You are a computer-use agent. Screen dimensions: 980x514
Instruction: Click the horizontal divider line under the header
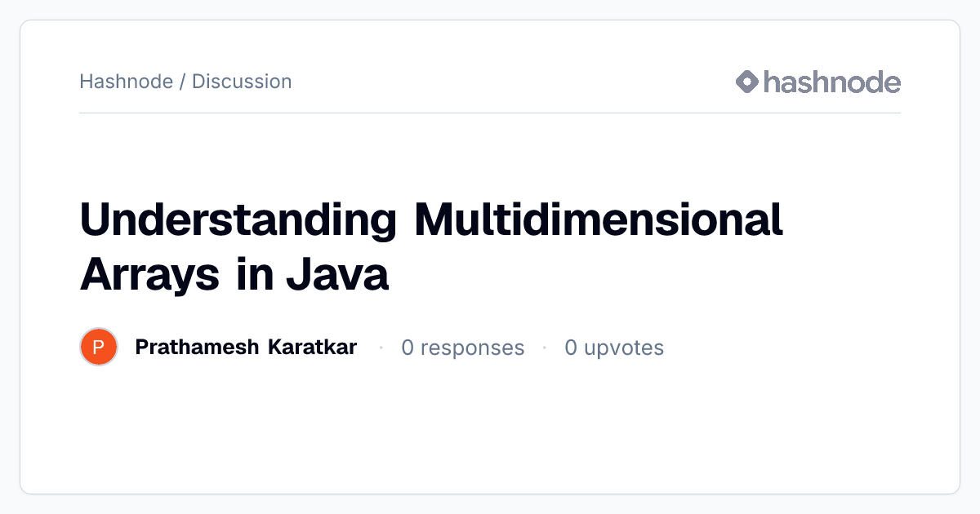click(x=490, y=113)
